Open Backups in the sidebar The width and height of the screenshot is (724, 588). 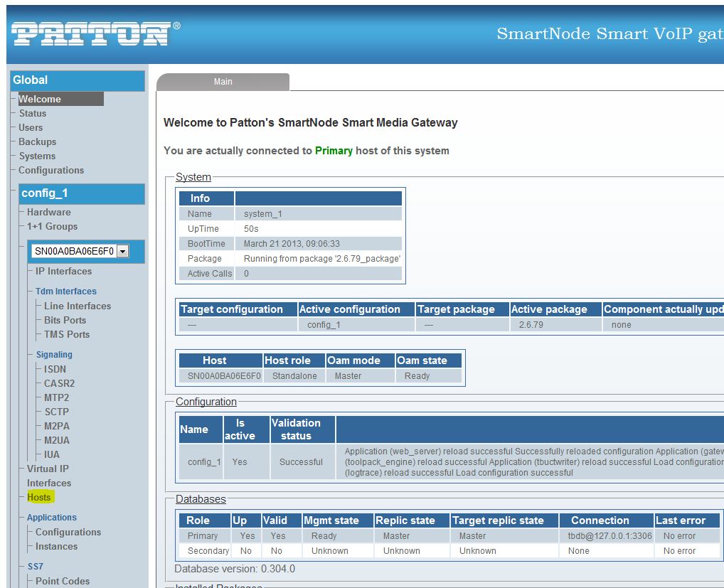[x=38, y=141]
